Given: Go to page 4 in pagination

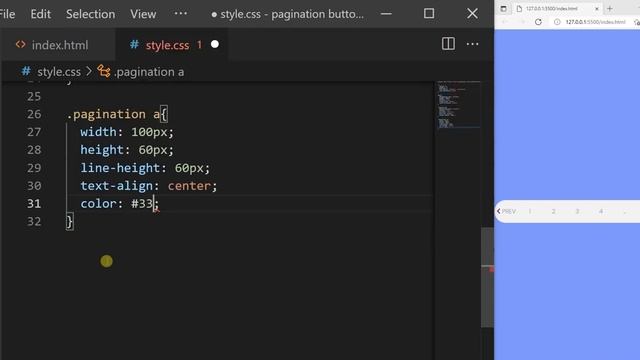Looking at the screenshot, I should point(601,211).
